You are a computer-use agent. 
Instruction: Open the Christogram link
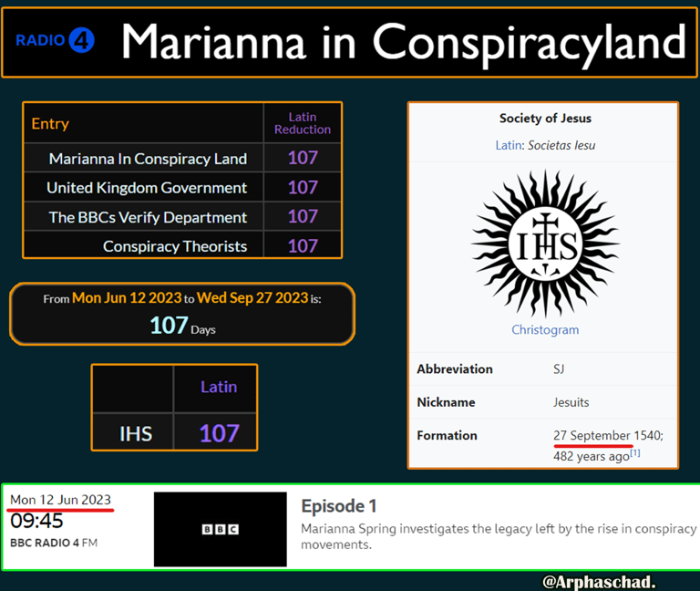tap(545, 329)
